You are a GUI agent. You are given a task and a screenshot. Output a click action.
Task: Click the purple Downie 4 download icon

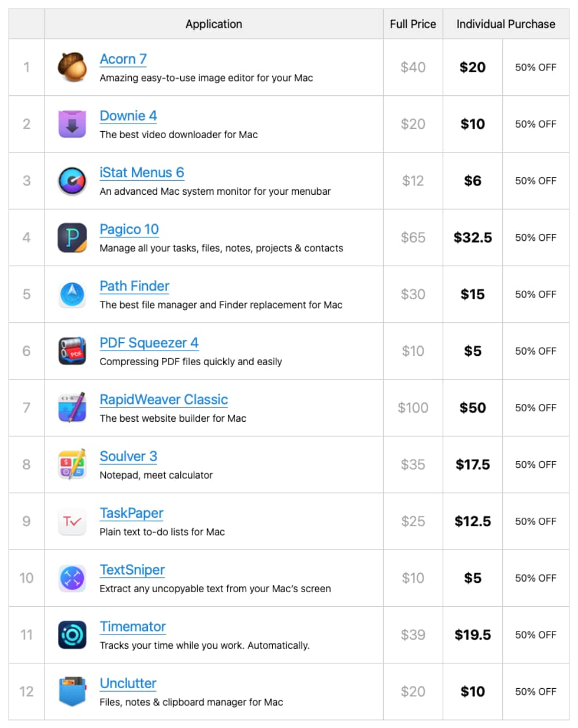click(72, 124)
